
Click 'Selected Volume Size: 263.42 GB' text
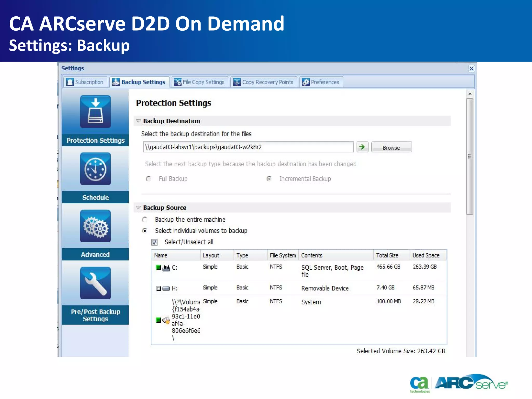click(x=401, y=351)
